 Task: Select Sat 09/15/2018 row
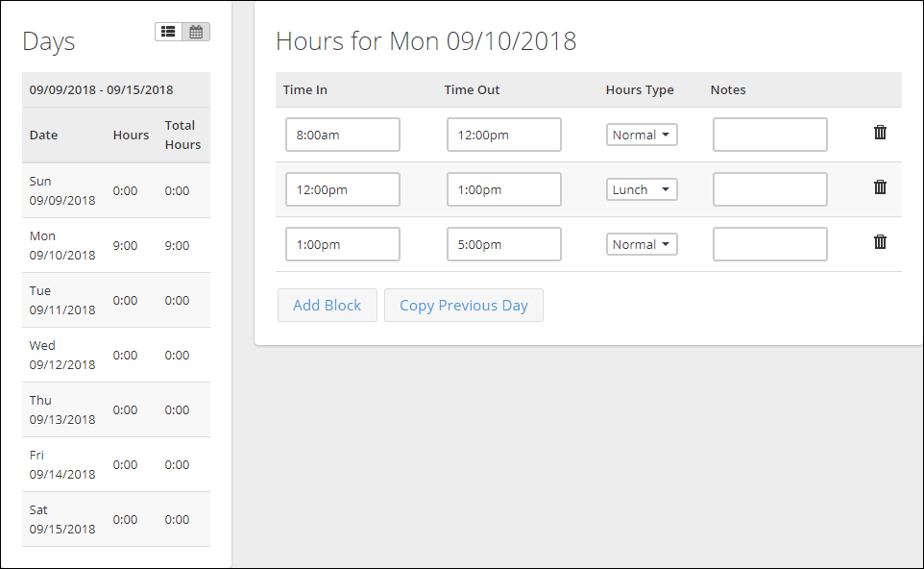pyautogui.click(x=116, y=519)
